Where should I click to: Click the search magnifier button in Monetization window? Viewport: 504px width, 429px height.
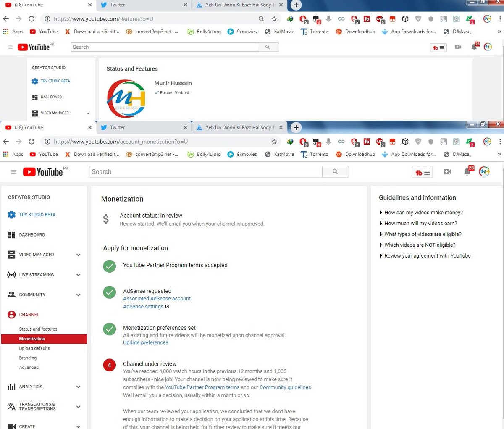click(335, 171)
